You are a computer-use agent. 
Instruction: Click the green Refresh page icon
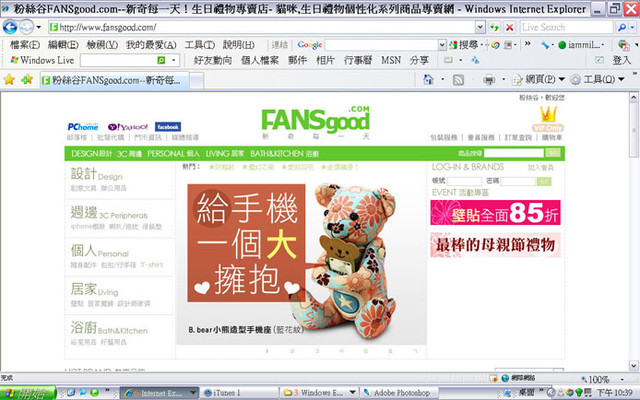click(x=495, y=27)
